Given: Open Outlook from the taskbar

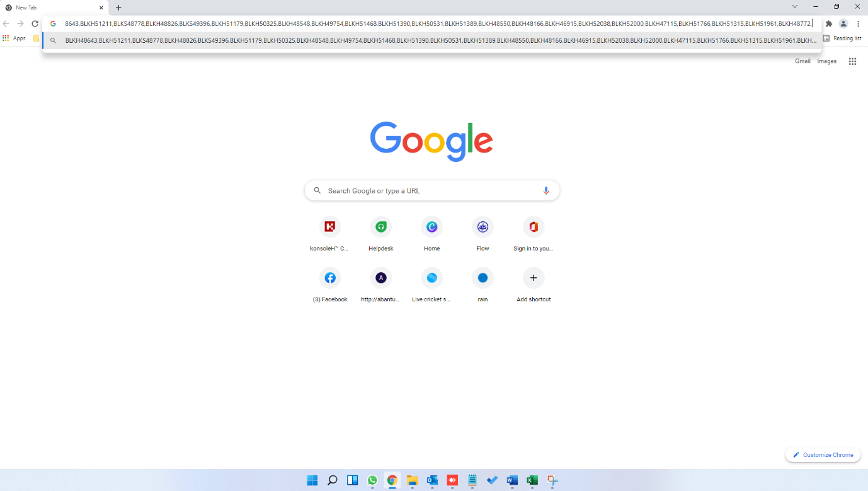Looking at the screenshot, I should (x=432, y=480).
